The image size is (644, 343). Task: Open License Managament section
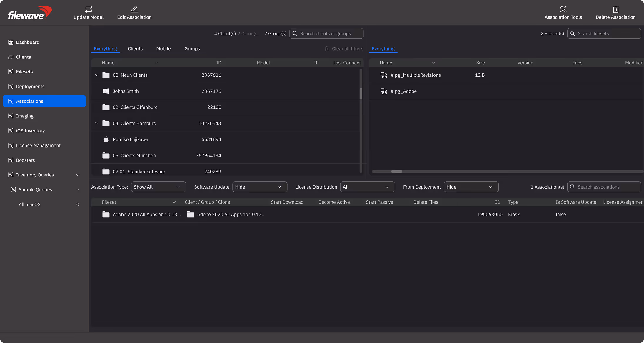(x=38, y=145)
